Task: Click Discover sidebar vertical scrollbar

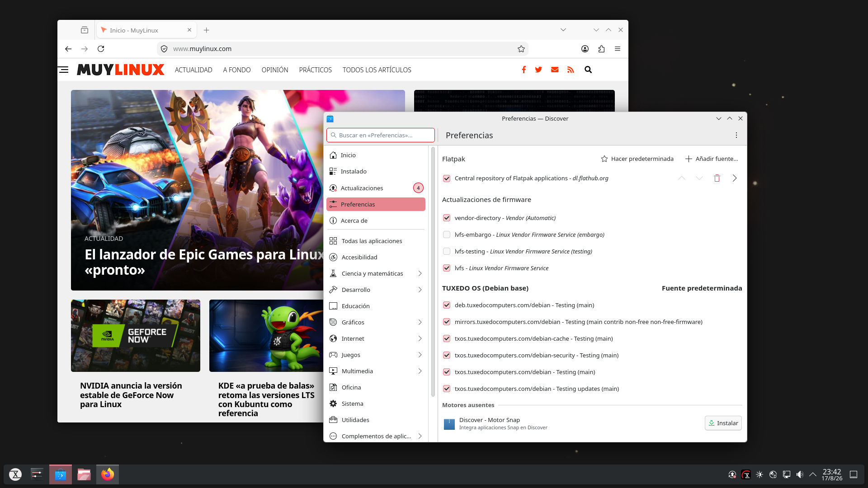Action: [x=433, y=271]
